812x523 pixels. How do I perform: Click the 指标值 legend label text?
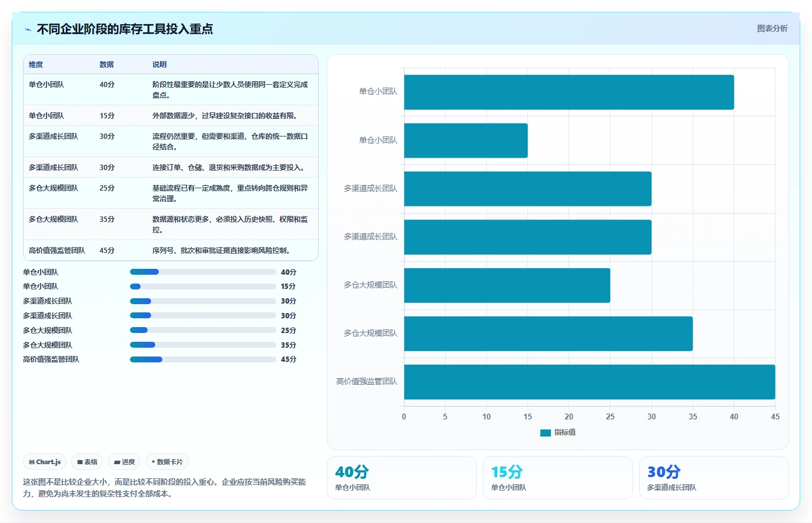pos(565,432)
